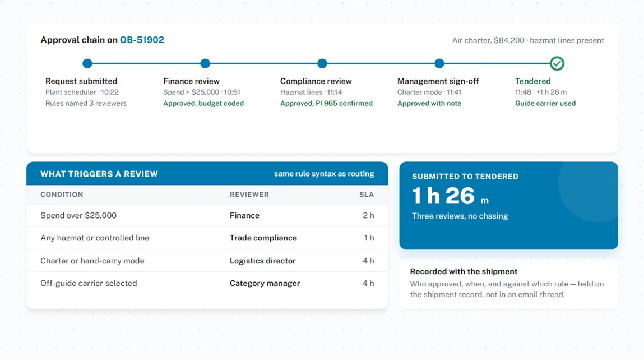Click Category manager's 4 h SLA
Screen dimensions: 644x361
click(x=368, y=283)
